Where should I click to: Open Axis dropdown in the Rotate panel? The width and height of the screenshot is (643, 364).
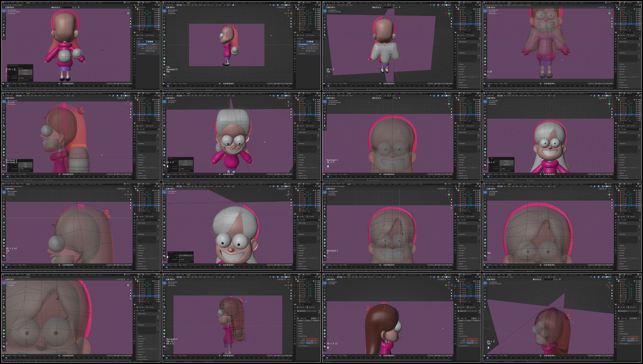[186, 257]
